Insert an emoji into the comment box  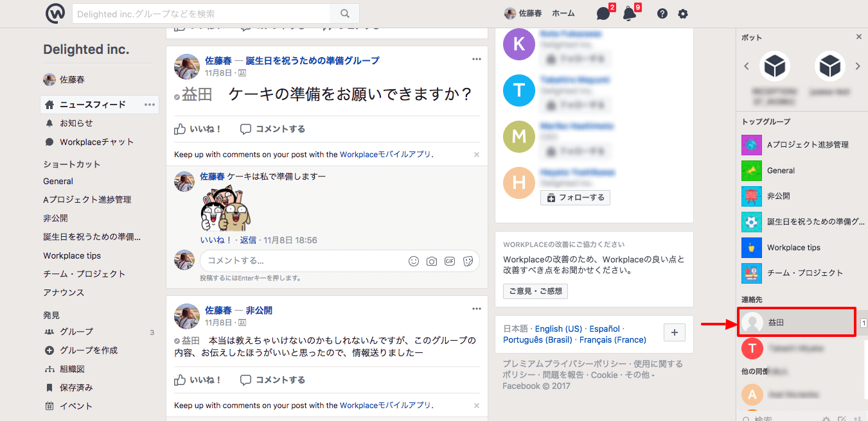click(413, 261)
